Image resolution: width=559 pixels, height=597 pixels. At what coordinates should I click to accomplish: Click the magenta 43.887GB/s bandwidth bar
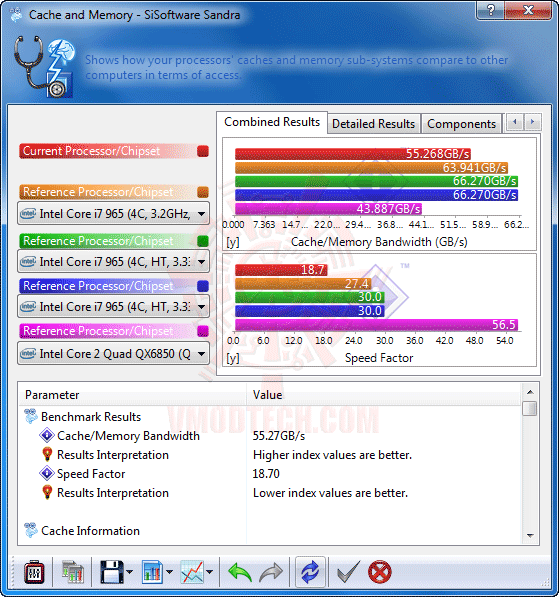[x=328, y=209]
